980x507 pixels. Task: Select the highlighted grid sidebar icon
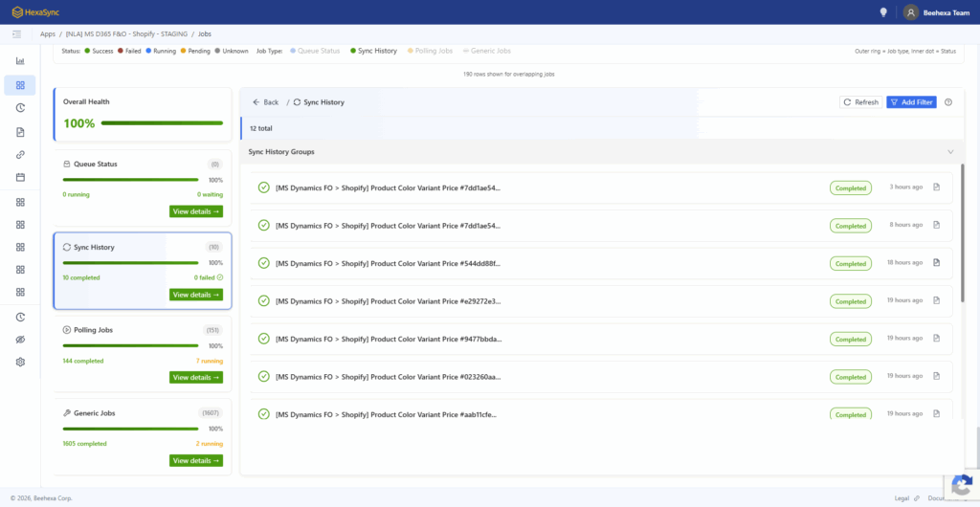click(x=20, y=85)
